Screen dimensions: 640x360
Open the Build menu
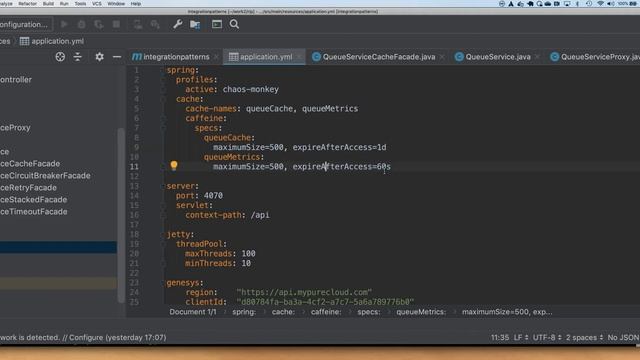click(x=48, y=4)
